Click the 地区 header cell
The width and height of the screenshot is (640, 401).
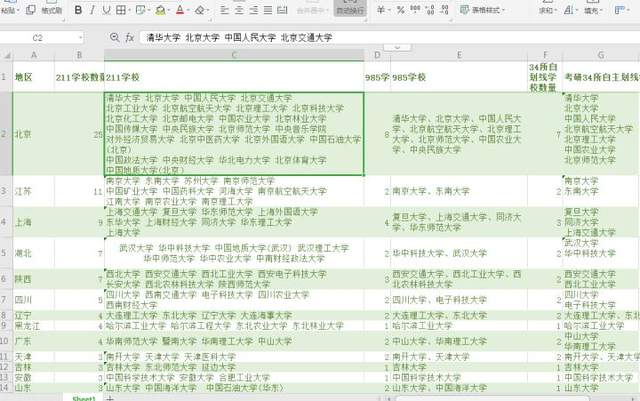pyautogui.click(x=33, y=77)
